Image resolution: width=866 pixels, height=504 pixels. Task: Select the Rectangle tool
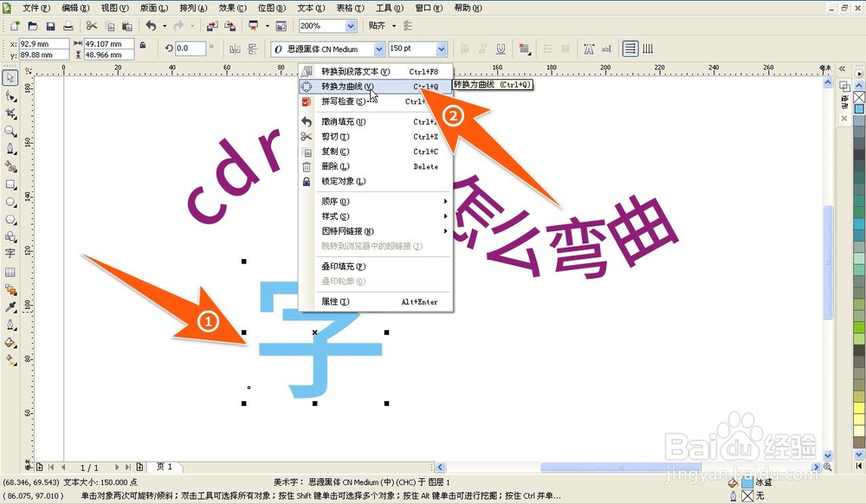(10, 184)
